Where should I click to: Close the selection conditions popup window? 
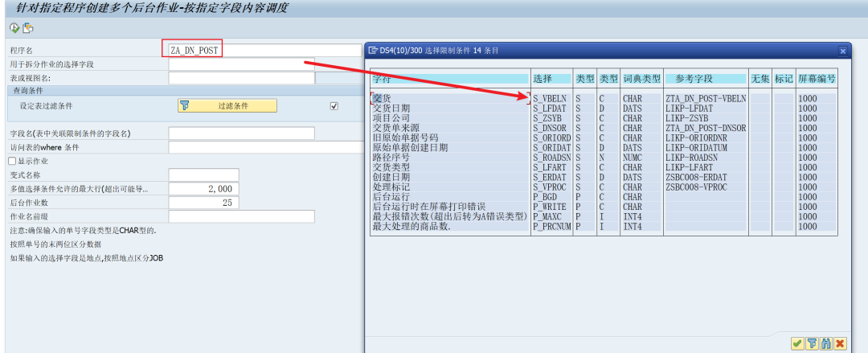click(843, 51)
